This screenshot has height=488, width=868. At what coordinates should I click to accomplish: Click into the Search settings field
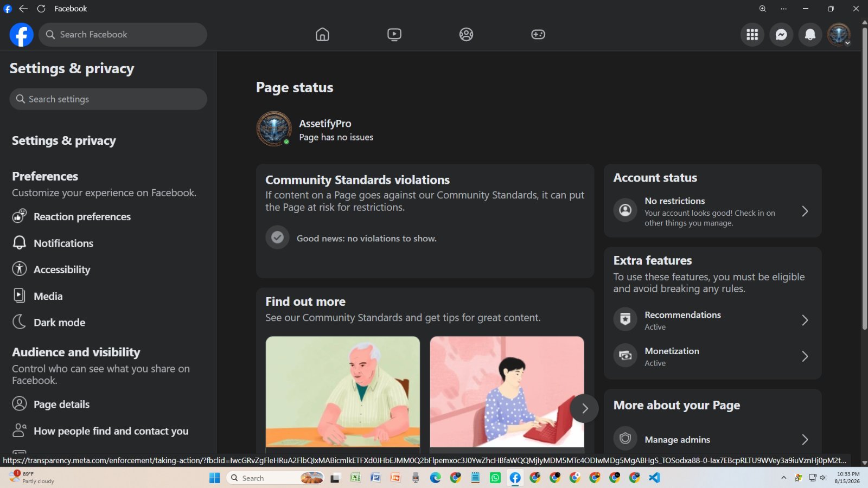point(108,99)
